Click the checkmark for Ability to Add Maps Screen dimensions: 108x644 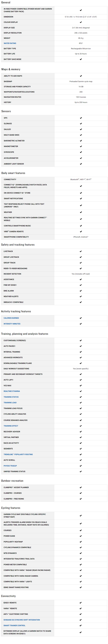(81, 76)
